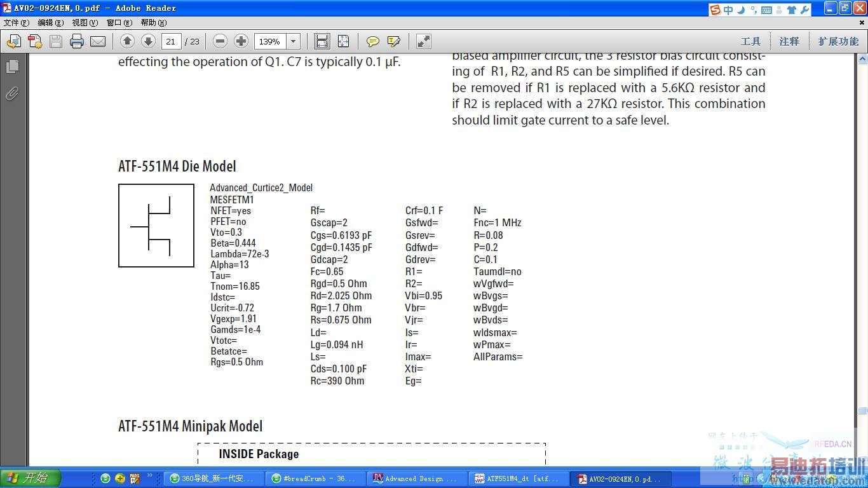Click the MESFET schematic symbol
Image resolution: width=868 pixels, height=488 pixels.
pyautogui.click(x=156, y=226)
